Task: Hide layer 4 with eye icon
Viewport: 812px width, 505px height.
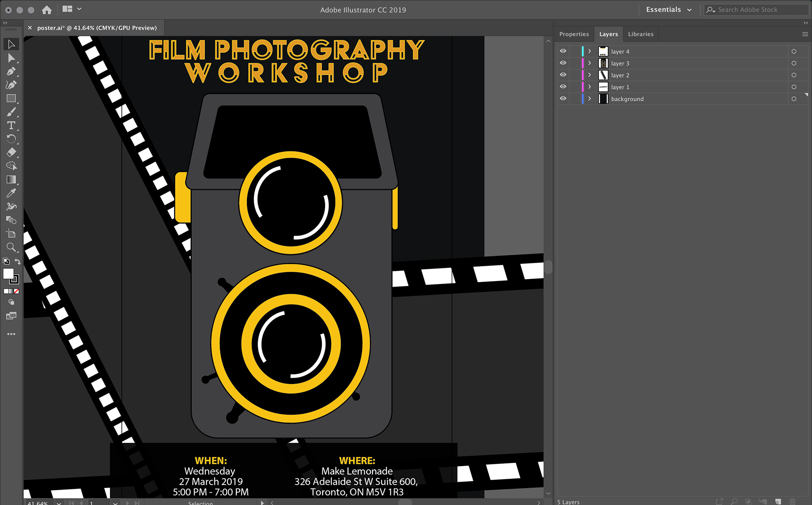Action: click(x=563, y=51)
